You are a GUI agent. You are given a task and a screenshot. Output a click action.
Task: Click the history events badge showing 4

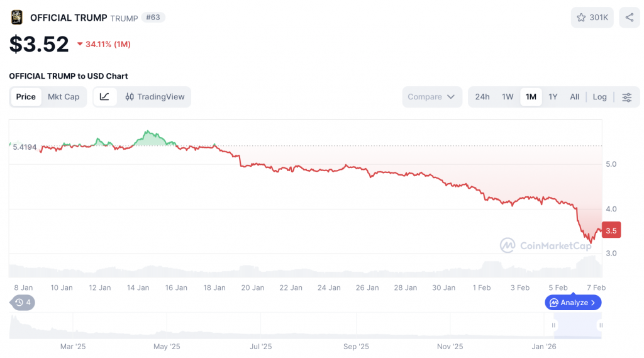(23, 303)
